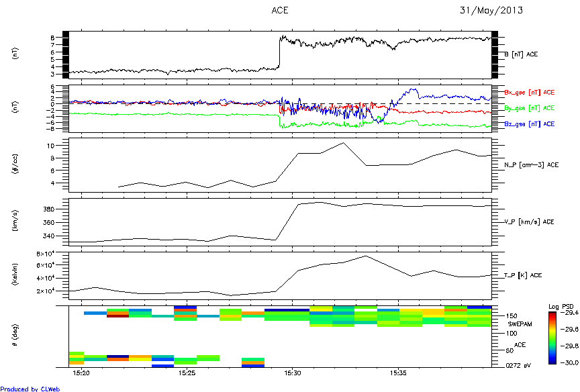Click the 'SWEPAM' instrument label
The image size is (580, 392).
pos(520,324)
